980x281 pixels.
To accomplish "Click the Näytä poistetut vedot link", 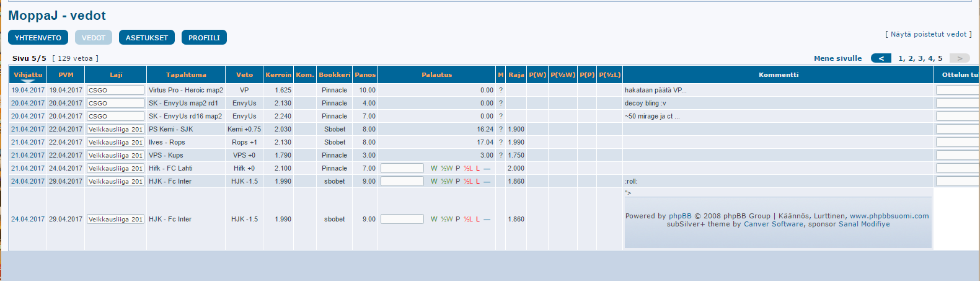I will (928, 34).
